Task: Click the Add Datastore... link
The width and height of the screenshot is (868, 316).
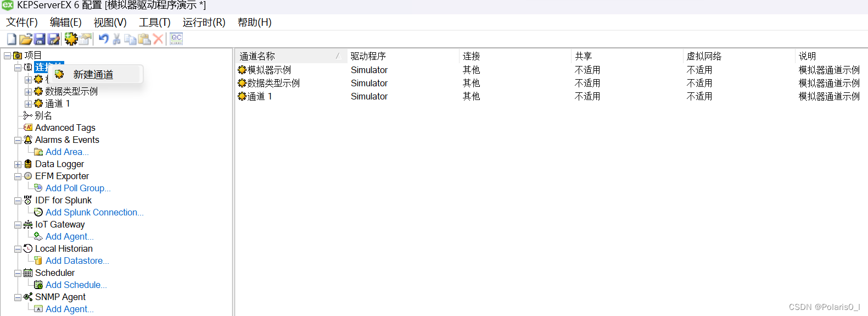Action: click(77, 260)
